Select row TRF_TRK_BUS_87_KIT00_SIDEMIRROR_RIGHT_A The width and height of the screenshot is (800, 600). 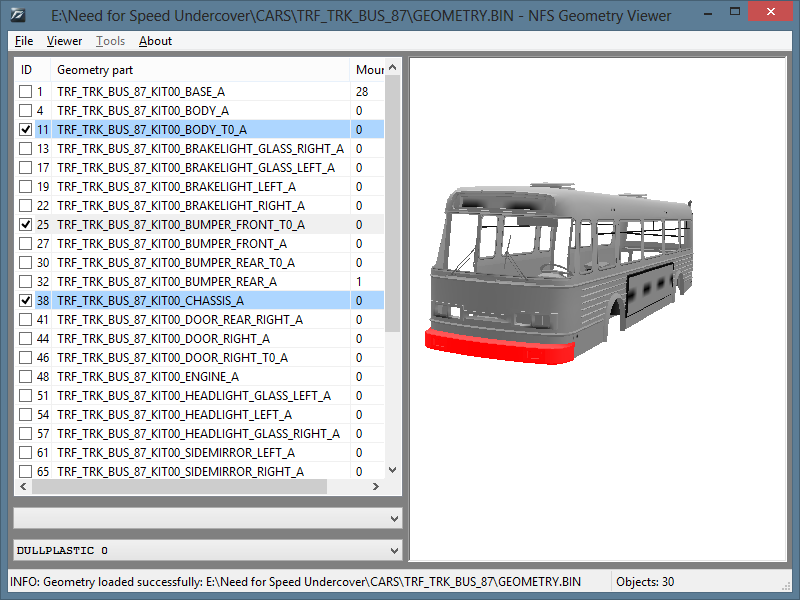coord(200,471)
